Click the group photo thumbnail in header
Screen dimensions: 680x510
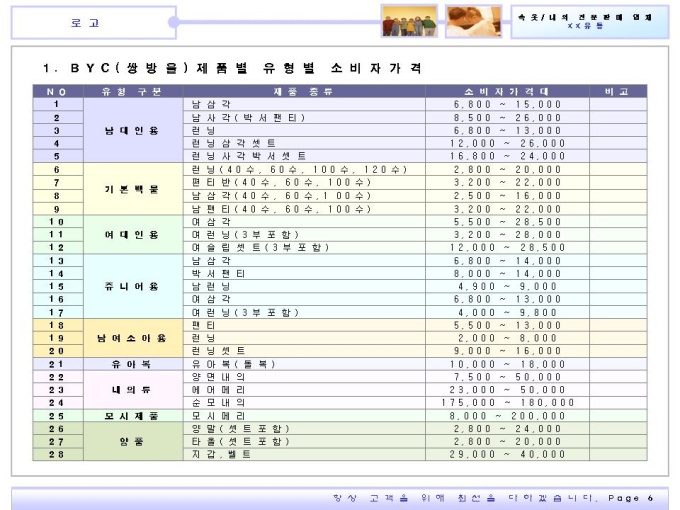tap(409, 21)
